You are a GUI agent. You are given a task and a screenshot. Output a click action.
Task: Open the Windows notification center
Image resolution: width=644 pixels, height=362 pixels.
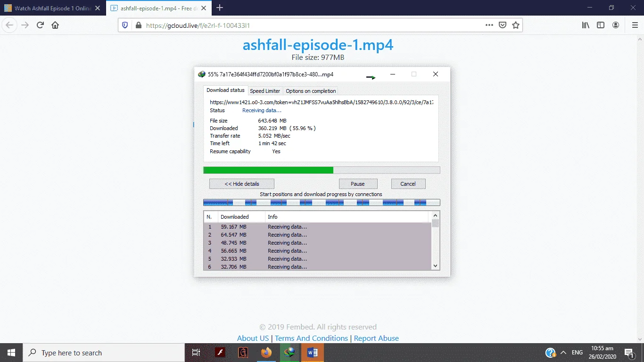[629, 353]
